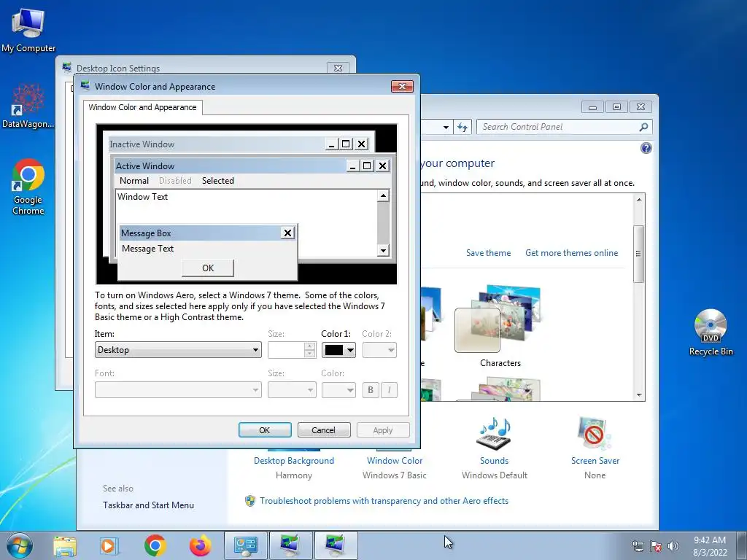747x560 pixels.
Task: Click the themes list scrollbar thumb
Action: 639,254
